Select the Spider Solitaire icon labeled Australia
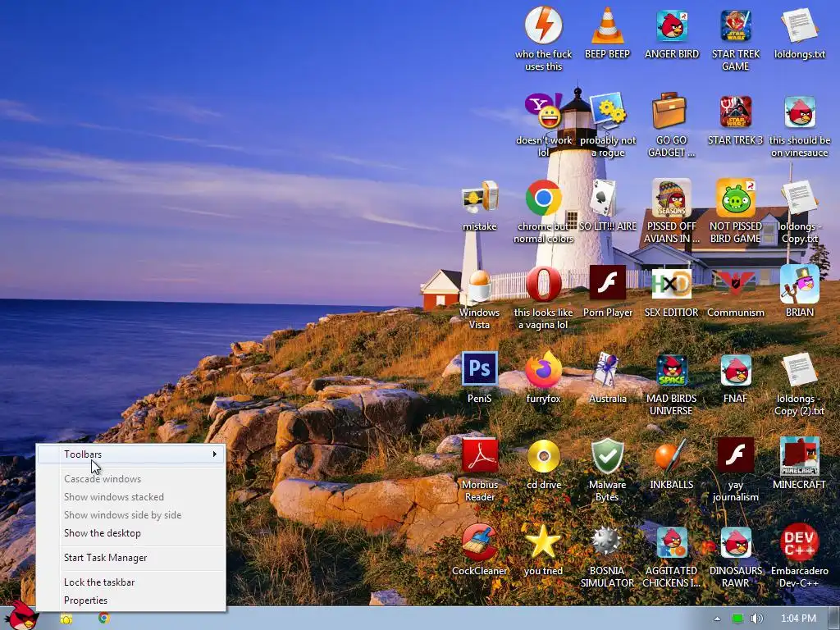 pyautogui.click(x=606, y=370)
